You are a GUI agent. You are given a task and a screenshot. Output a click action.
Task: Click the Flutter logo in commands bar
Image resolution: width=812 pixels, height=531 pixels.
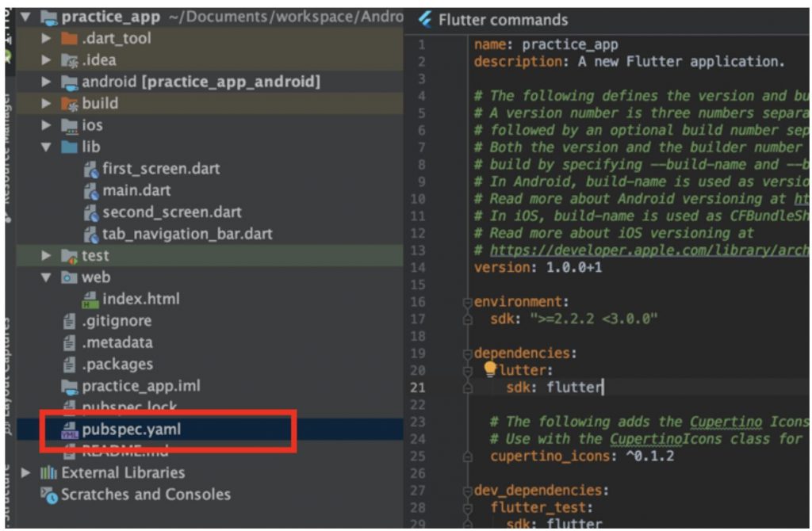(x=425, y=20)
